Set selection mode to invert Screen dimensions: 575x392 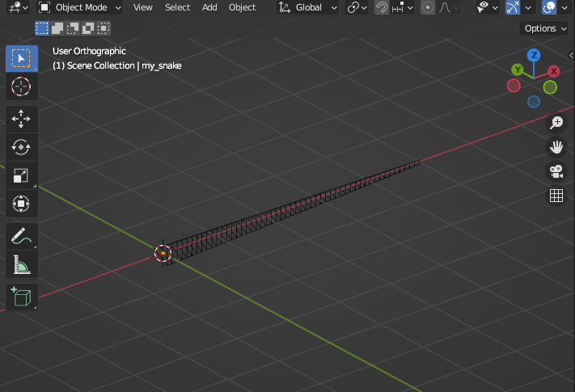pyautogui.click(x=88, y=28)
